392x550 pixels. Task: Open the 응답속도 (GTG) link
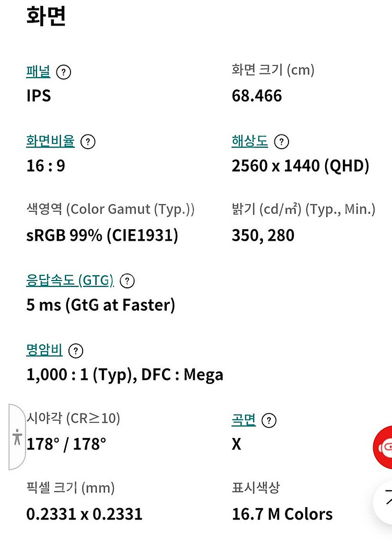pos(70,280)
